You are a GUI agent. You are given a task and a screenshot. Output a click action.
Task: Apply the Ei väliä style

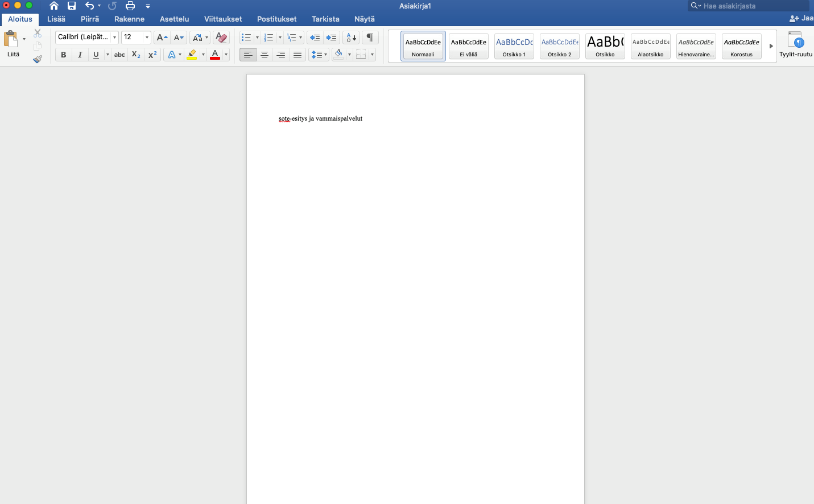[469, 46]
